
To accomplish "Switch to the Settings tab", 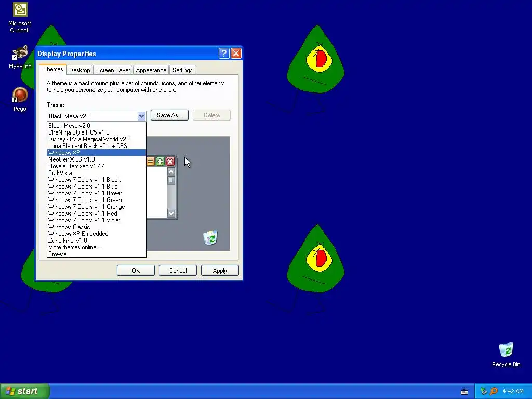I will point(182,70).
